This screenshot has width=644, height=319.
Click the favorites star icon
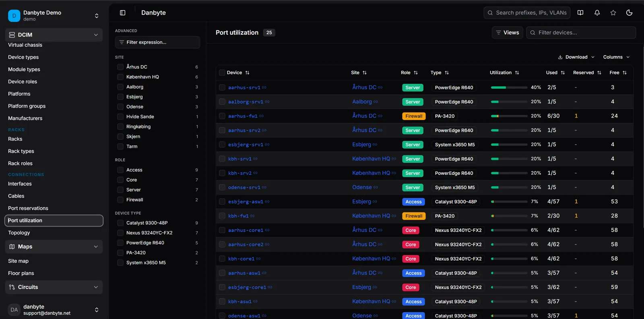[613, 12]
